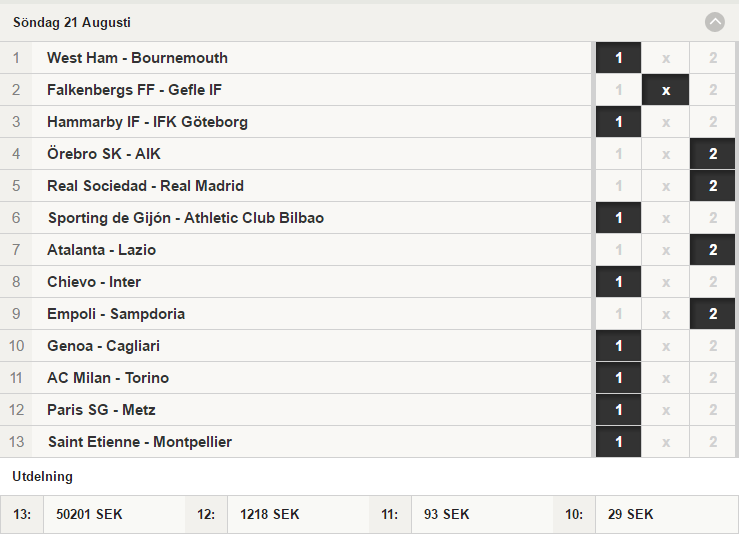Image resolution: width=739 pixels, height=534 pixels.
Task: Choose 2 for Empoli - Sampdoria
Action: pyautogui.click(x=713, y=314)
